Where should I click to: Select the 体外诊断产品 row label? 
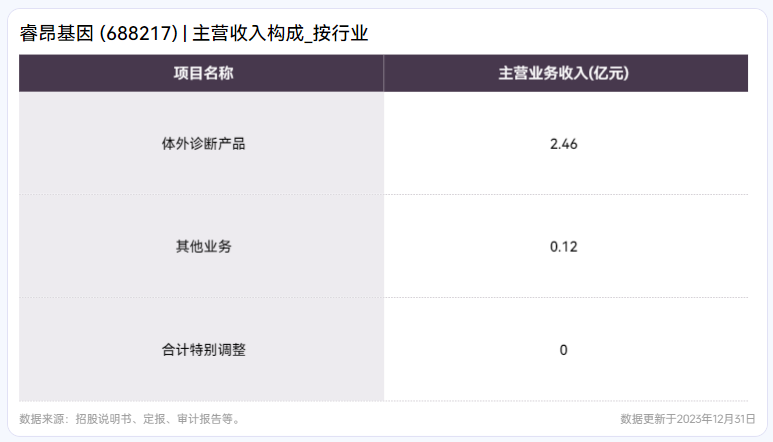[x=204, y=144]
